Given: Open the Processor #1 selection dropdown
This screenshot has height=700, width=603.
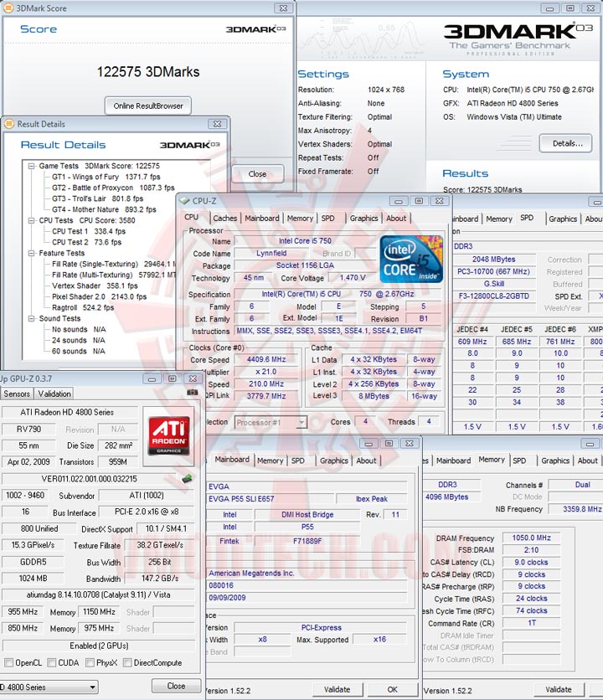Looking at the screenshot, I should coord(302,422).
